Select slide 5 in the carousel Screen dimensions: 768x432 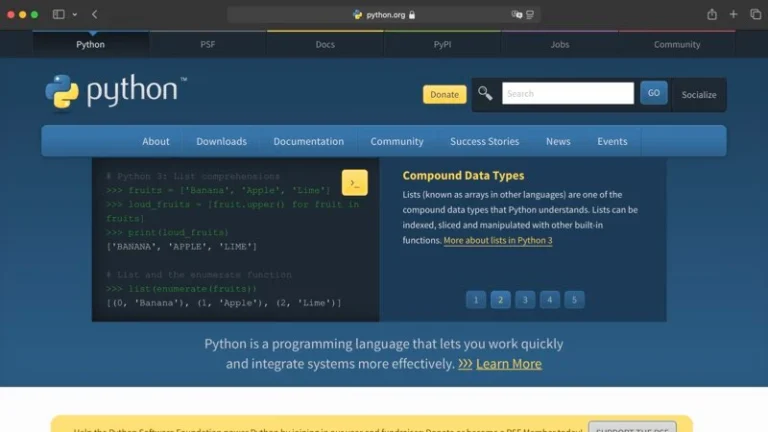pos(574,299)
